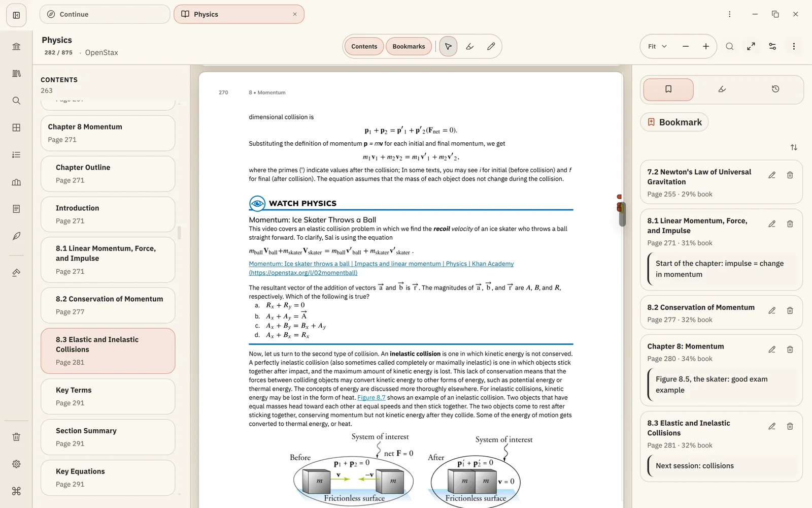
Task: Open the list view icon in sidebar
Action: click(16, 154)
